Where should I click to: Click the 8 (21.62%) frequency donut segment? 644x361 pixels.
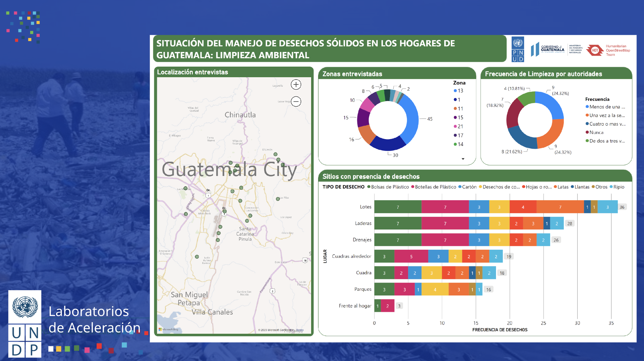click(x=521, y=138)
